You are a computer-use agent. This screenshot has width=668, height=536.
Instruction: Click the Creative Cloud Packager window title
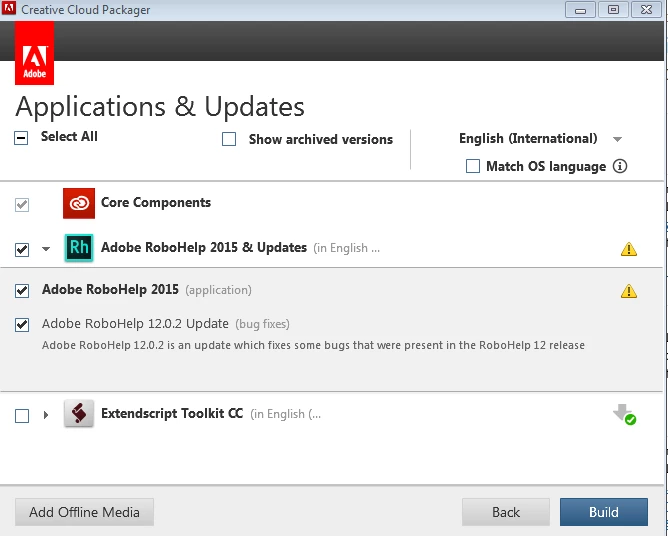tap(86, 9)
